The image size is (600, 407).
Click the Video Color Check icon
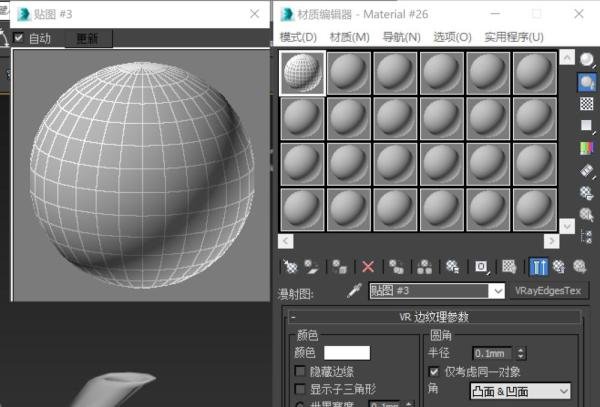tap(586, 148)
